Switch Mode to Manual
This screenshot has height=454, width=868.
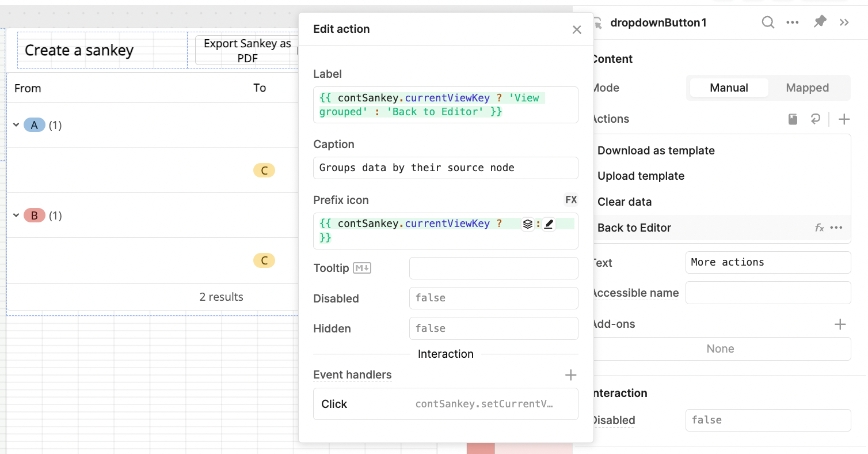pos(729,88)
